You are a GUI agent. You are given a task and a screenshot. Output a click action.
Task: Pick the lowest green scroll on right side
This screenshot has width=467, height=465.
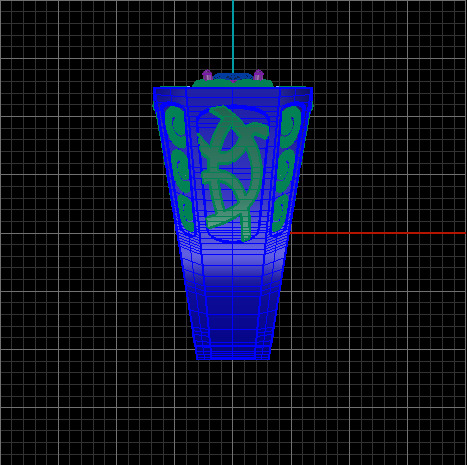pyautogui.click(x=280, y=213)
